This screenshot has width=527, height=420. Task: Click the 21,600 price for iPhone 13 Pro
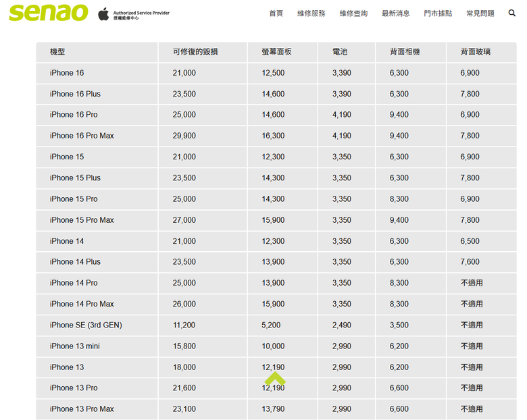[x=184, y=388]
